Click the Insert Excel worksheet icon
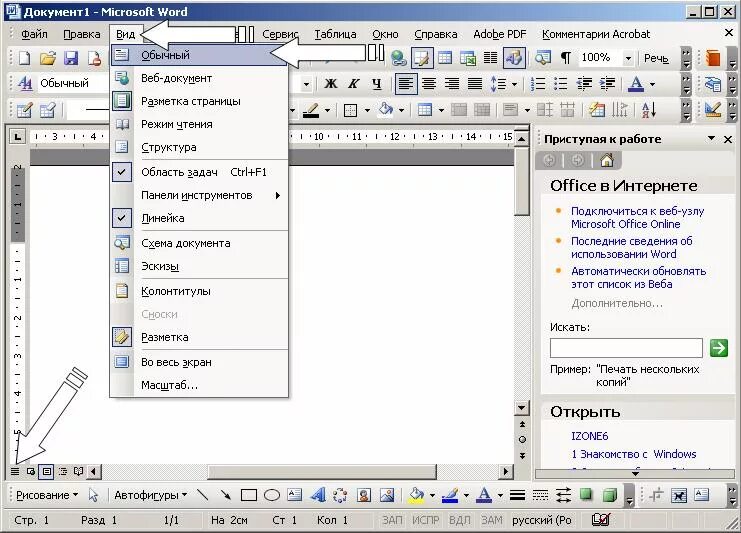 coord(468,58)
